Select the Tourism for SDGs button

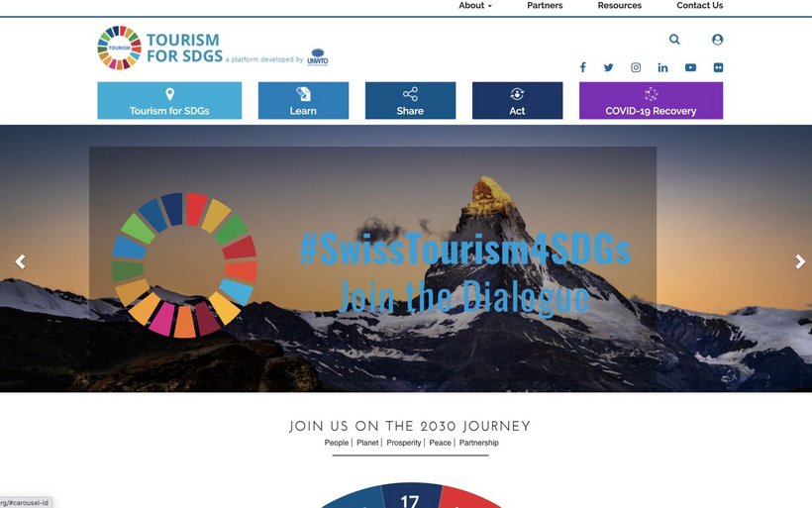[x=169, y=100]
